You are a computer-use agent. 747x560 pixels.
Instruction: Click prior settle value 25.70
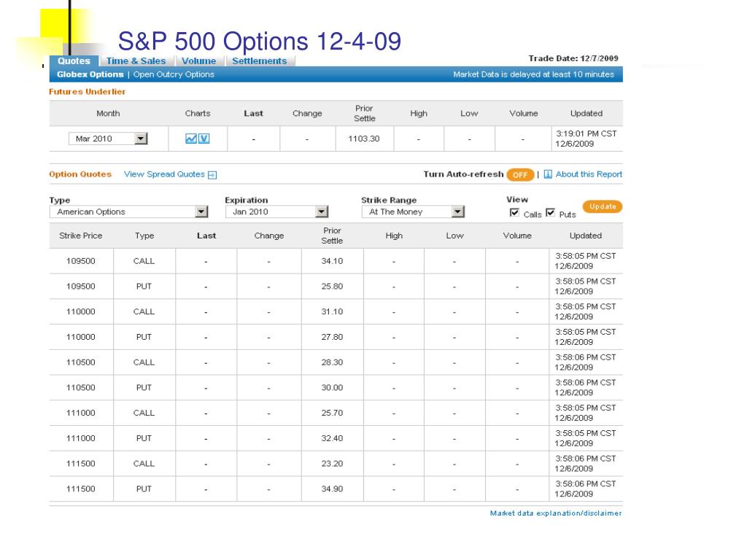(x=332, y=413)
